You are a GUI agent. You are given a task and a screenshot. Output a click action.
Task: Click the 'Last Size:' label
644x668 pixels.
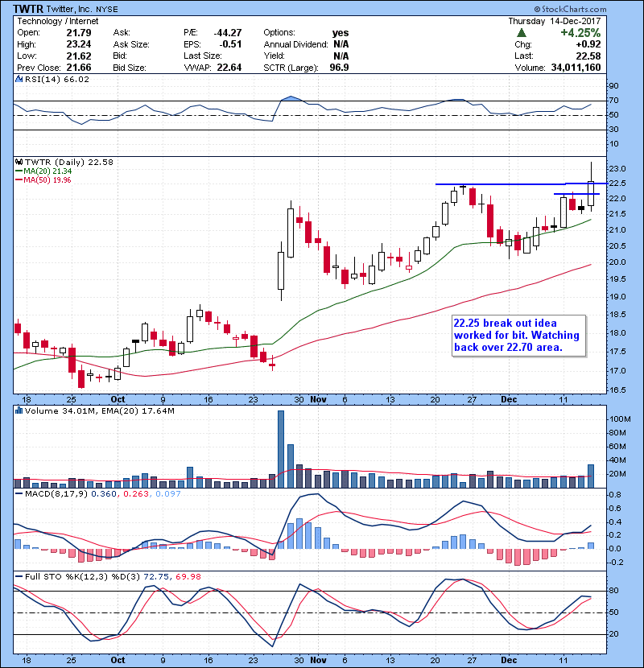pos(203,56)
